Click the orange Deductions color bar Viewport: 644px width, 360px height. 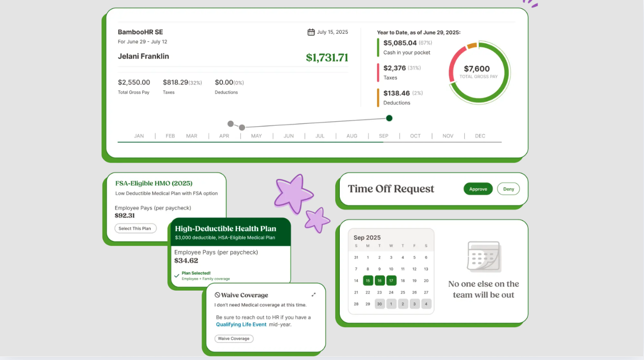378,98
